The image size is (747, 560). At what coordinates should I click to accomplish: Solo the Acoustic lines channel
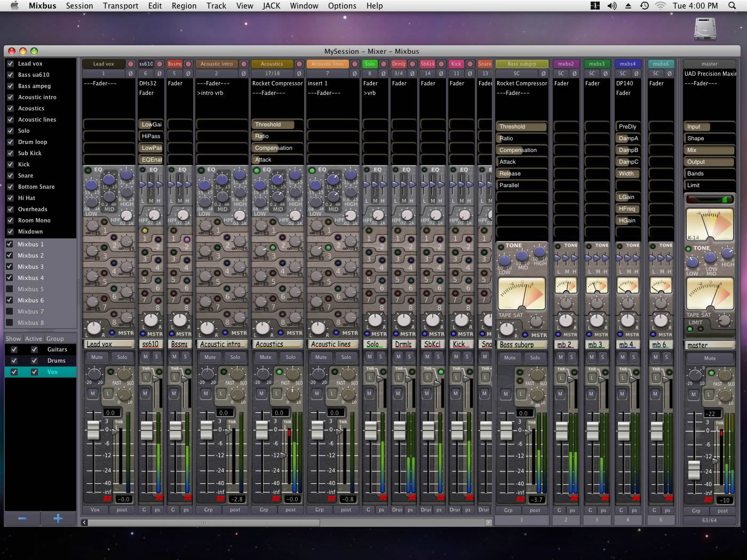pyautogui.click(x=346, y=357)
